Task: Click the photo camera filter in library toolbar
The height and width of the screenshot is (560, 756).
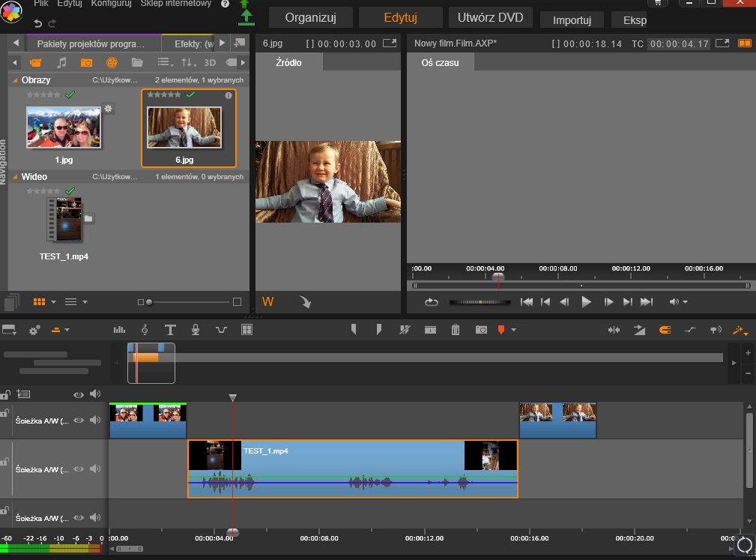Action: (87, 63)
